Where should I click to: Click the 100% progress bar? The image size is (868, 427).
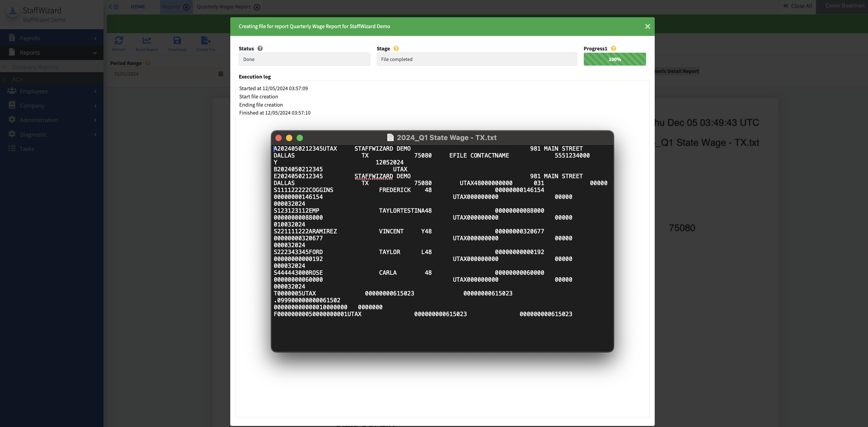pos(615,59)
